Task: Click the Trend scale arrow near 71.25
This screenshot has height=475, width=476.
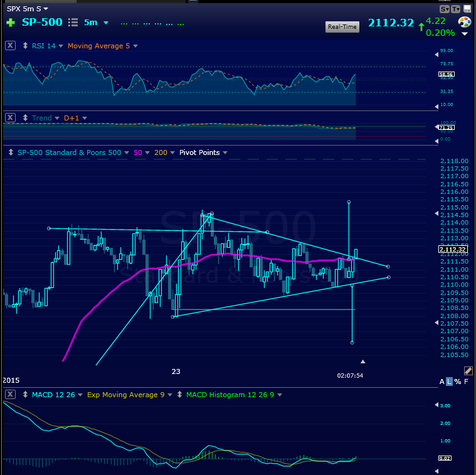Action: point(436,127)
